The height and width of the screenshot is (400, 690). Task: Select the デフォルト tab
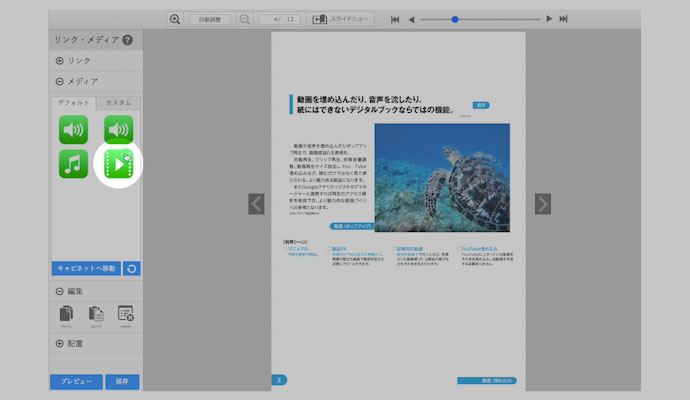(74, 103)
